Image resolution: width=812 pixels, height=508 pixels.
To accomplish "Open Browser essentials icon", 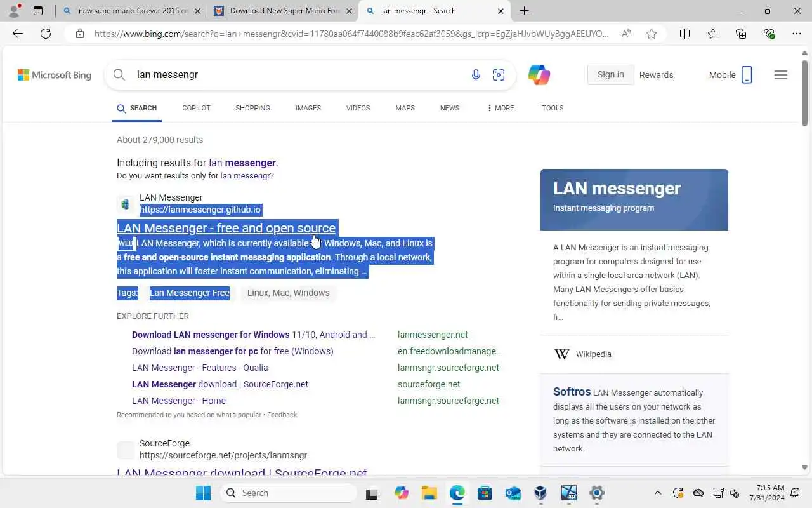I will coord(769,34).
